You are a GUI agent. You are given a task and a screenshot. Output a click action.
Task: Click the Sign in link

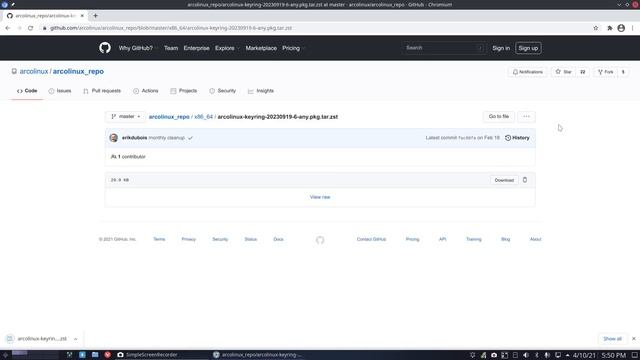pos(501,48)
